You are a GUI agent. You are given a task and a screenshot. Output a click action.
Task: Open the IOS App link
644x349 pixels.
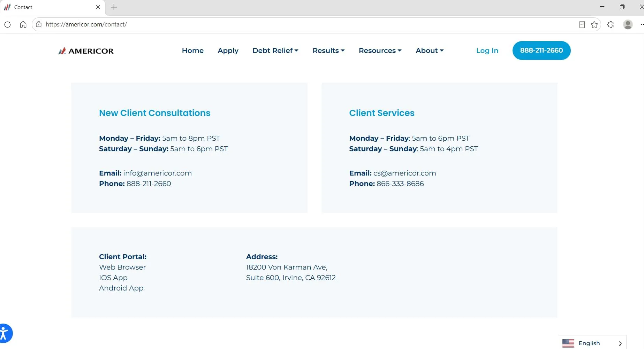(113, 278)
